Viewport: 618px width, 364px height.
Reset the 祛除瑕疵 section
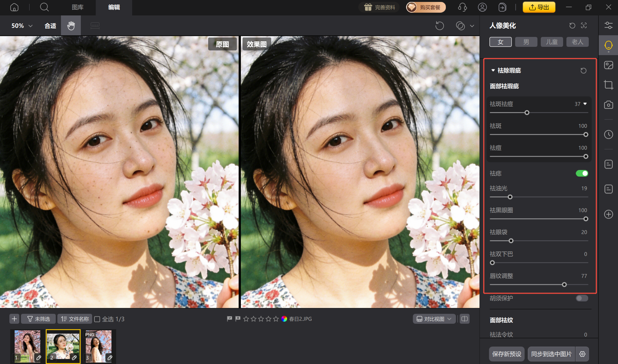[583, 71]
